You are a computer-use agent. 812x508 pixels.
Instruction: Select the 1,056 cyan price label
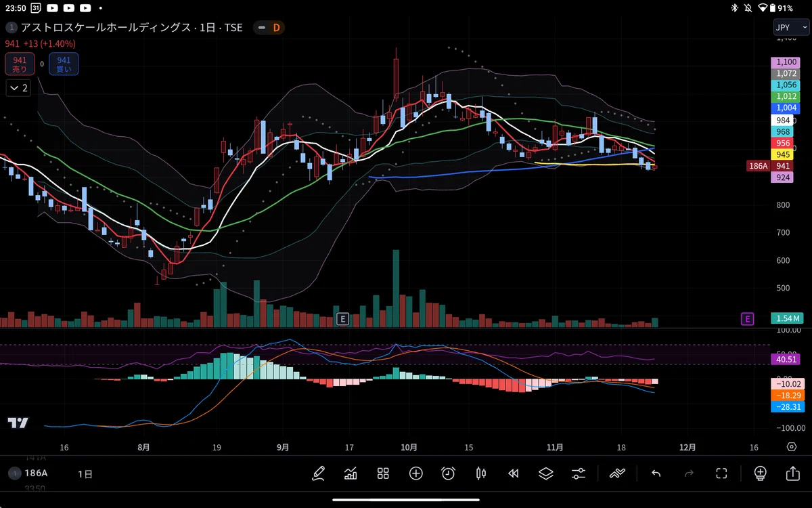coord(785,85)
